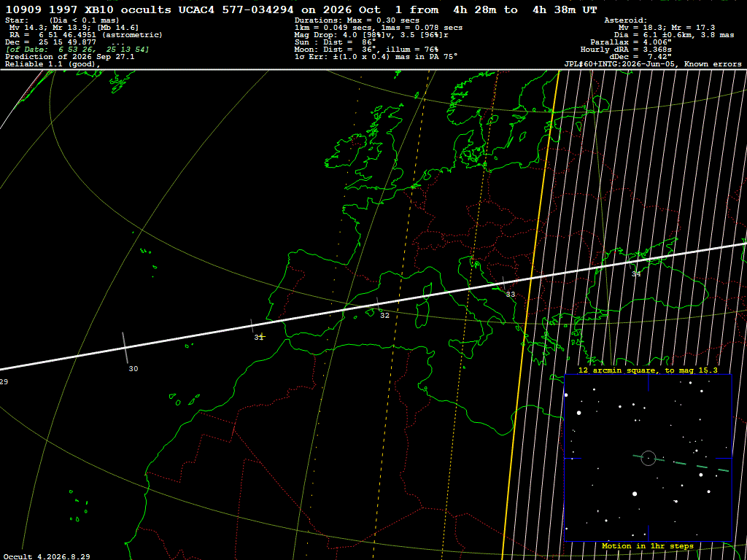Click the Reliable 1.1 (good) label
The width and height of the screenshot is (747, 560).
point(53,64)
